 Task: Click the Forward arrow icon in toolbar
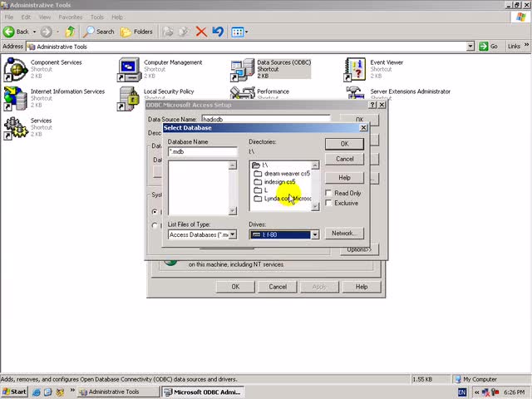(x=47, y=32)
